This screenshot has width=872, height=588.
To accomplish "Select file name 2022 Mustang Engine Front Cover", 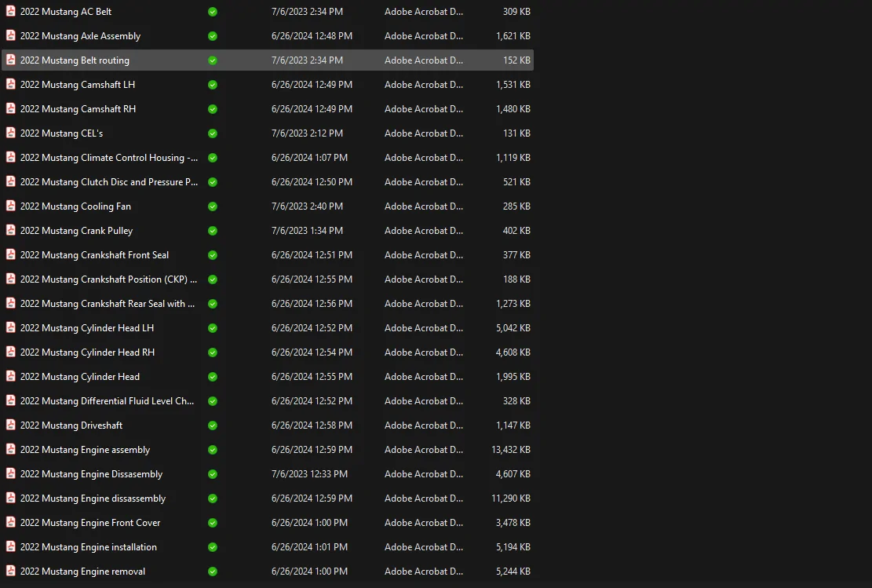I will 90,523.
